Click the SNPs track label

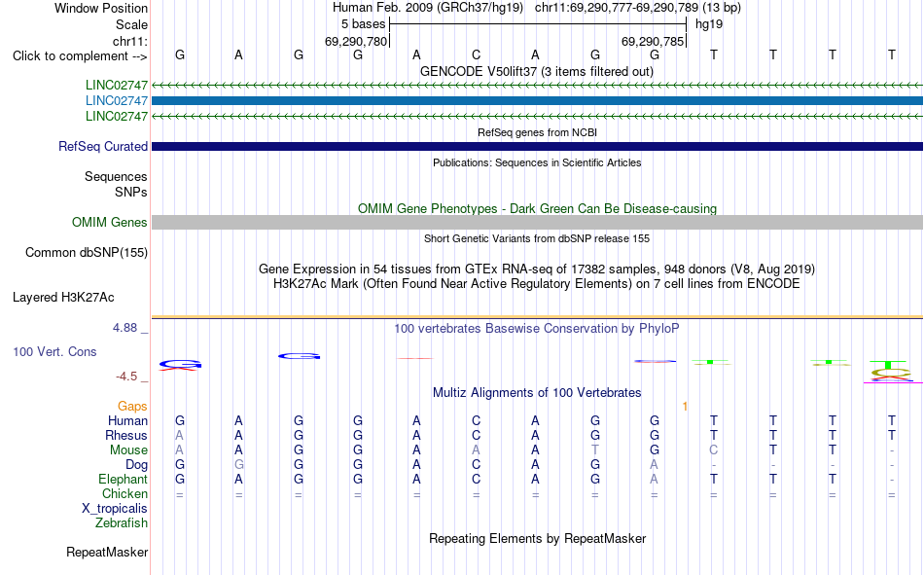point(131,193)
